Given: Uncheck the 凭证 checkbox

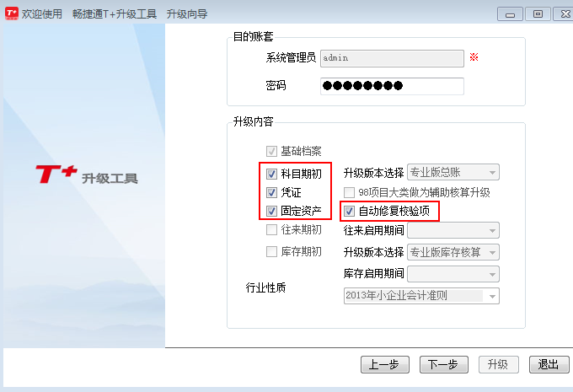Looking at the screenshot, I should (271, 192).
